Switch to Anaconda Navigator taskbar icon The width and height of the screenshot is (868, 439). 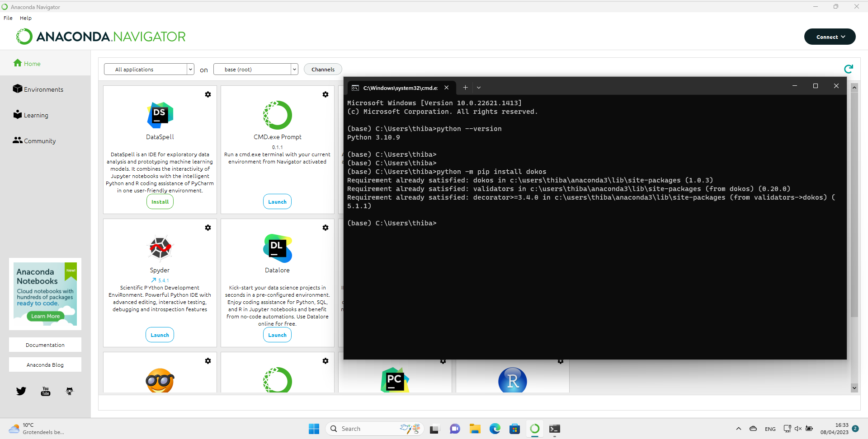pyautogui.click(x=535, y=429)
